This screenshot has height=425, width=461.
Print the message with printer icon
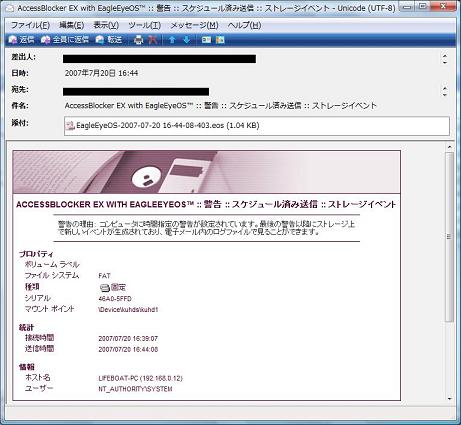click(138, 40)
